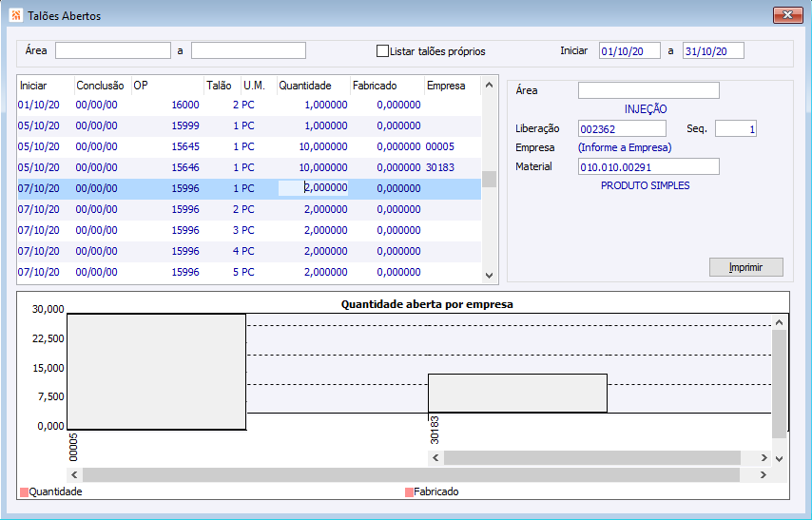
Task: Click Empresa value 00005 in table
Action: [439, 147]
